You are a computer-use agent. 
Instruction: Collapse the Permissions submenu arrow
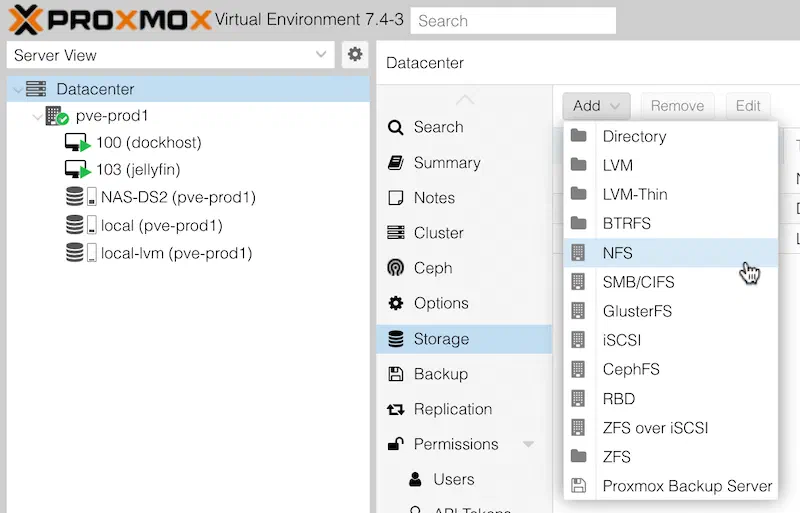tap(528, 444)
